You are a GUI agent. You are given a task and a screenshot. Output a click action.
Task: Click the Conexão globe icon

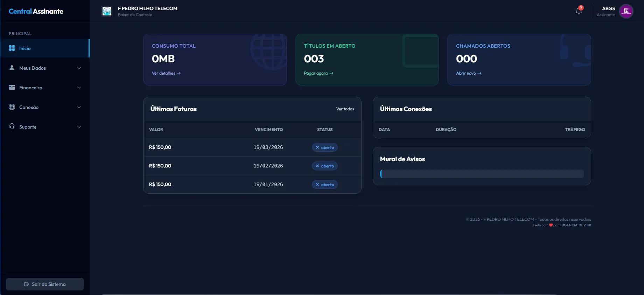(x=12, y=107)
